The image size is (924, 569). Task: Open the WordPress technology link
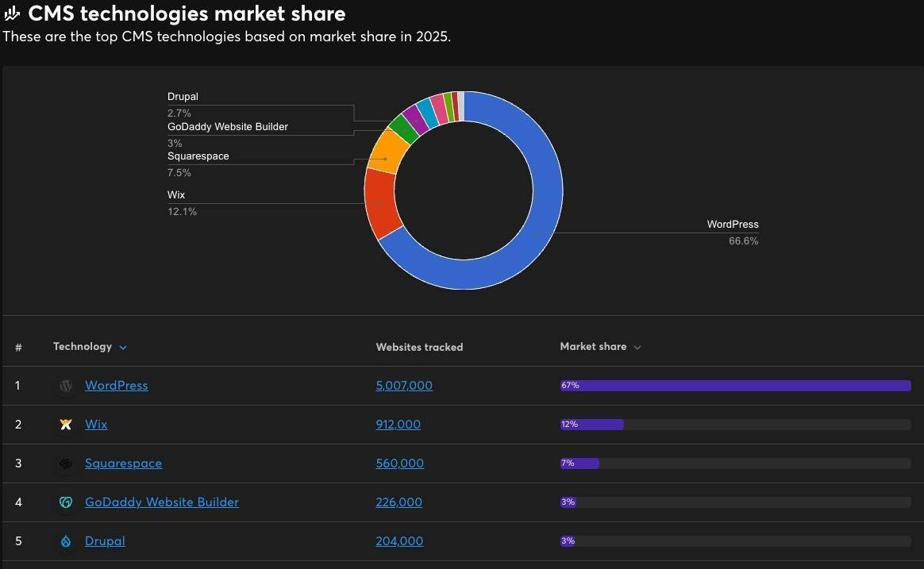point(116,386)
